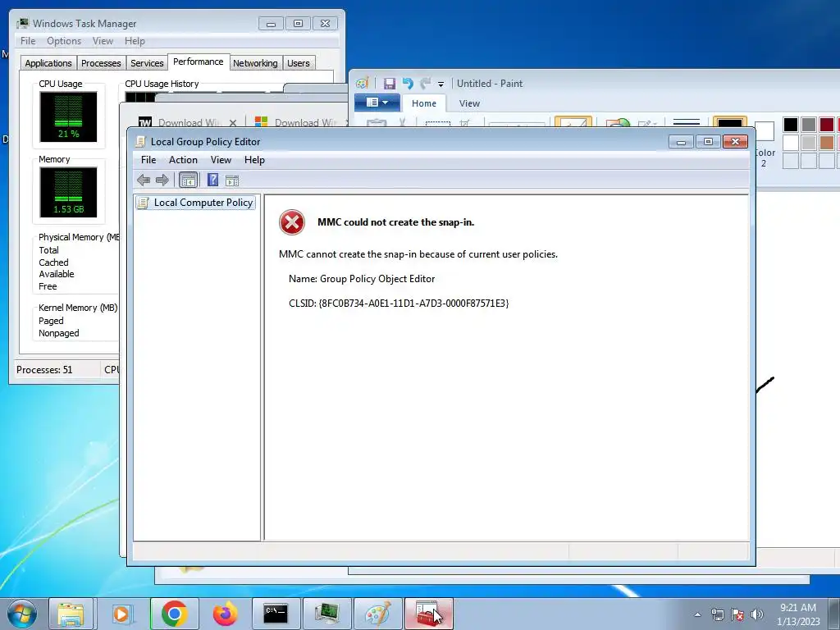
Task: Click the Task Manager title bar icon
Action: tap(22, 23)
